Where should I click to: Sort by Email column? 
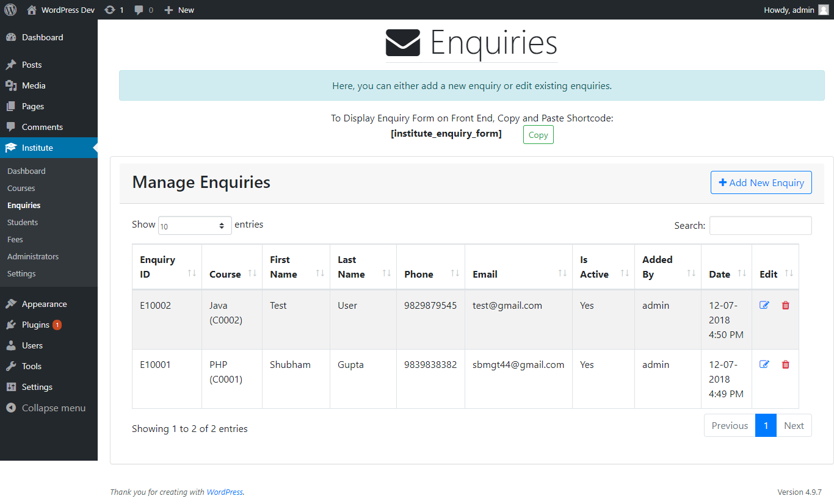click(x=519, y=267)
